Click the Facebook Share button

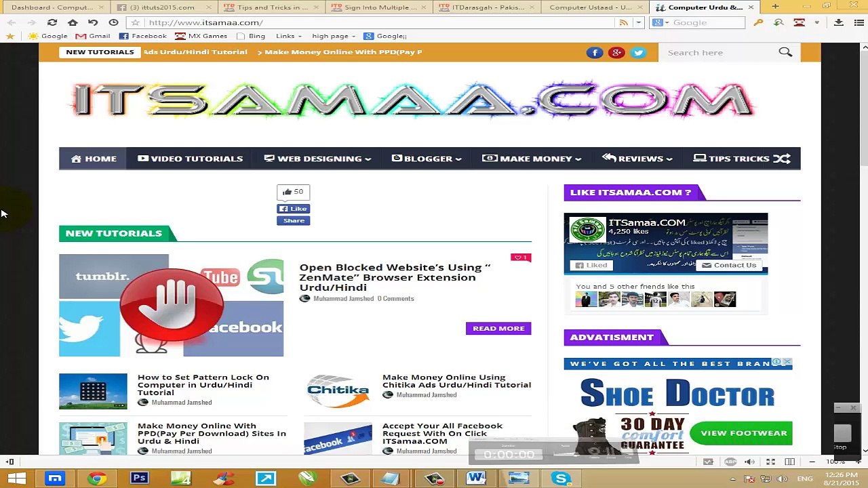pos(294,221)
